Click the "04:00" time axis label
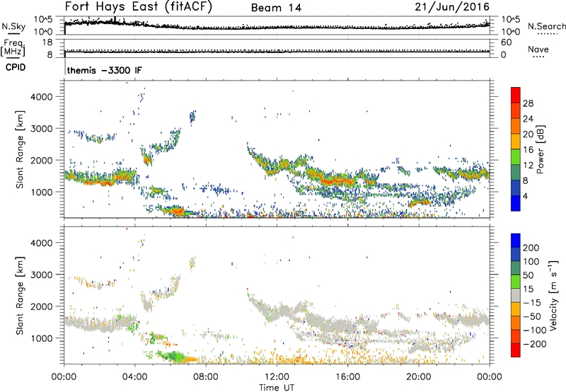 coord(135,377)
